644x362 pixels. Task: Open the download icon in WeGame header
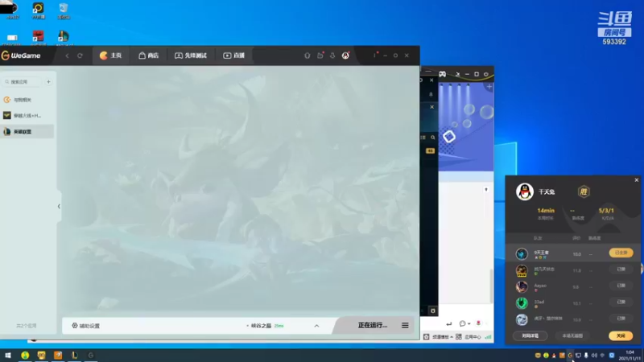click(x=332, y=56)
